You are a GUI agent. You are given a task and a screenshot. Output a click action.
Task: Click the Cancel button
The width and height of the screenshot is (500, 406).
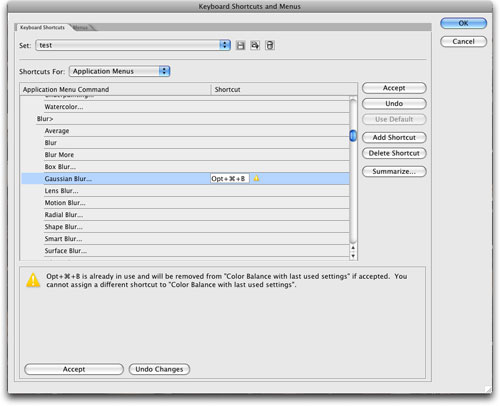[x=463, y=41]
